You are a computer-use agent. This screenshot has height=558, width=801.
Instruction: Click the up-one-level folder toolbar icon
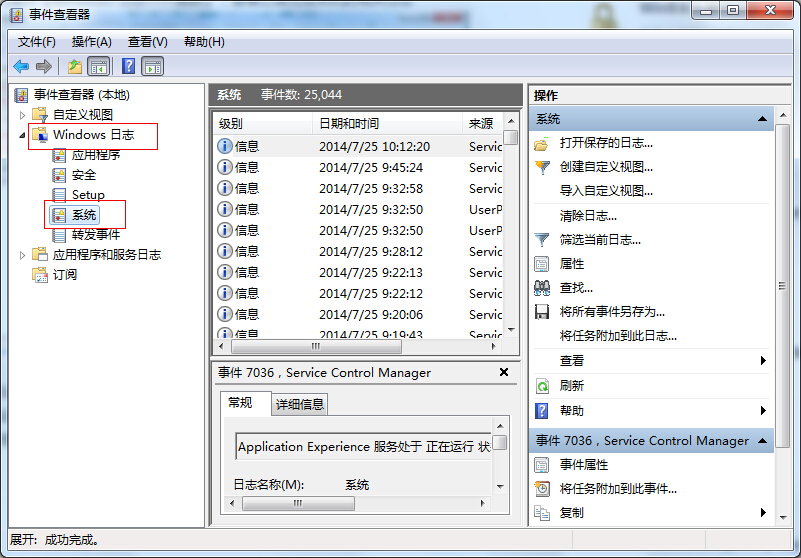click(x=74, y=67)
